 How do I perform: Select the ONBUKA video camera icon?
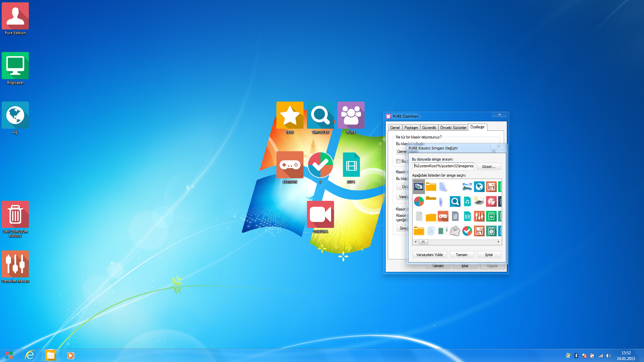pos(320,217)
